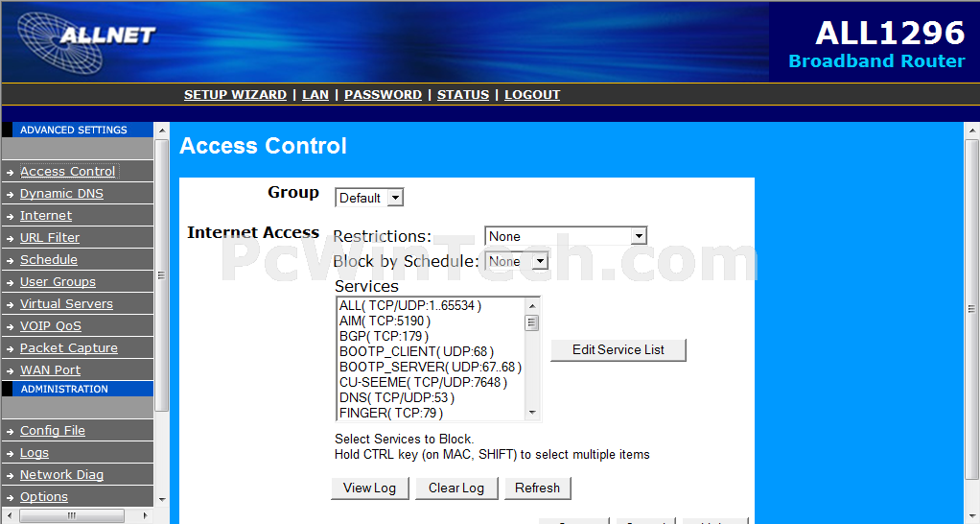Open the Options page

click(x=44, y=496)
